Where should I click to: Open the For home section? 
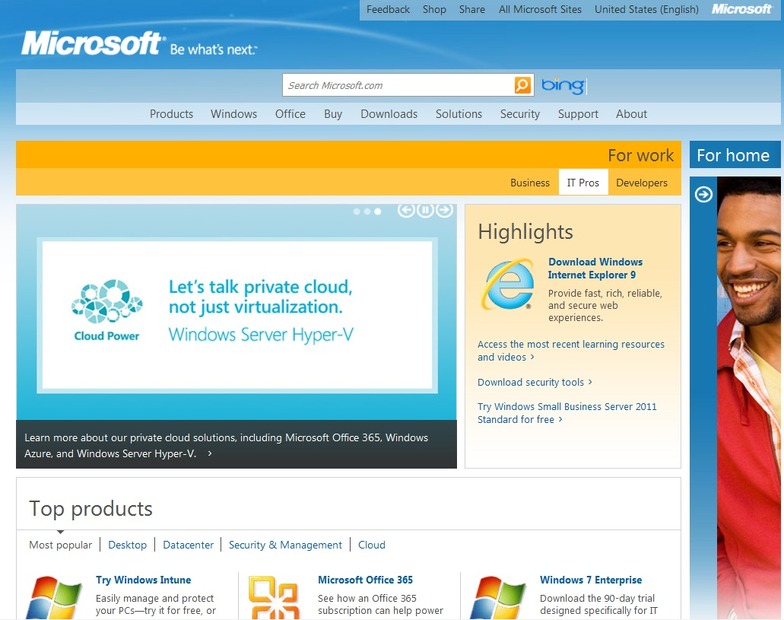point(733,155)
